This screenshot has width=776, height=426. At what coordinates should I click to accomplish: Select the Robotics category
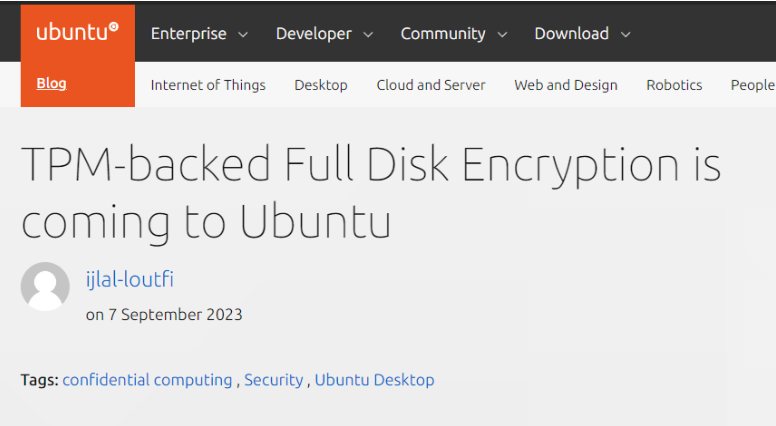tap(674, 85)
